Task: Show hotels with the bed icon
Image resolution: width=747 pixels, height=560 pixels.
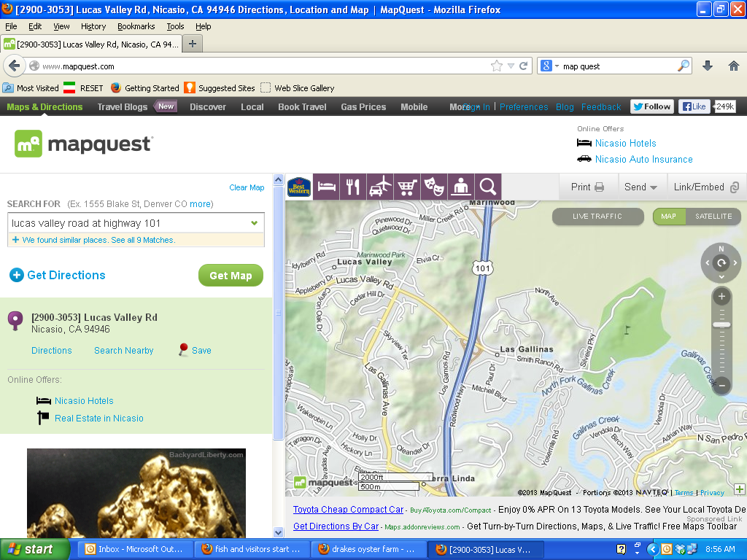Action: tap(326, 187)
